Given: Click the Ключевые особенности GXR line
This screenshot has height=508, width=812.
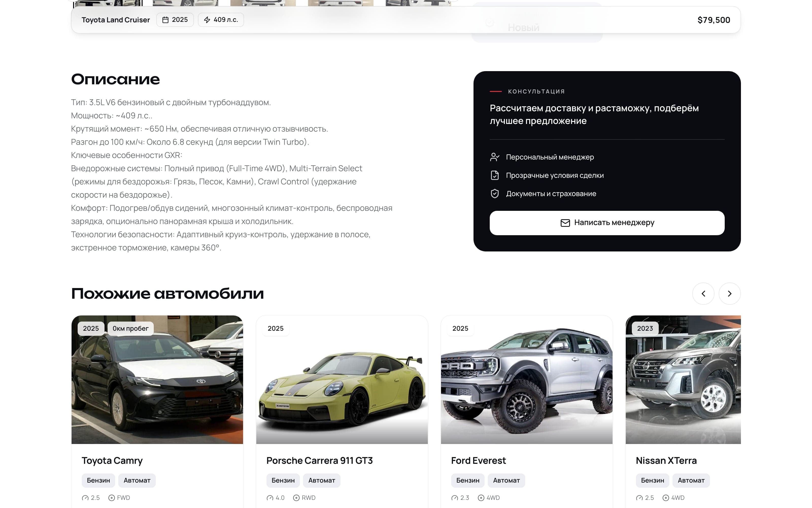Looking at the screenshot, I should 127,155.
